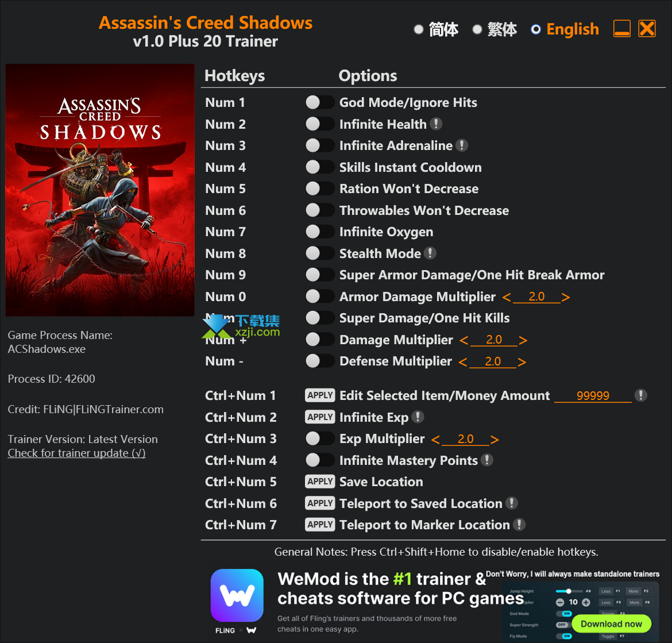Click the info icon next to Infinite Mastery Points

487,460
